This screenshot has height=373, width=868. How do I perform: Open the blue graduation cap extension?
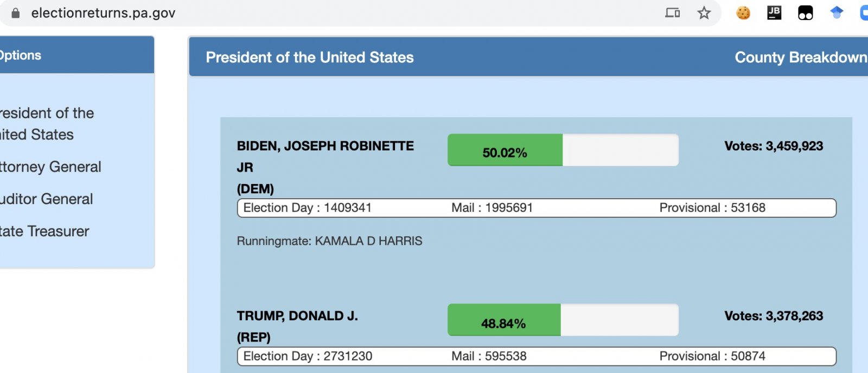point(837,13)
